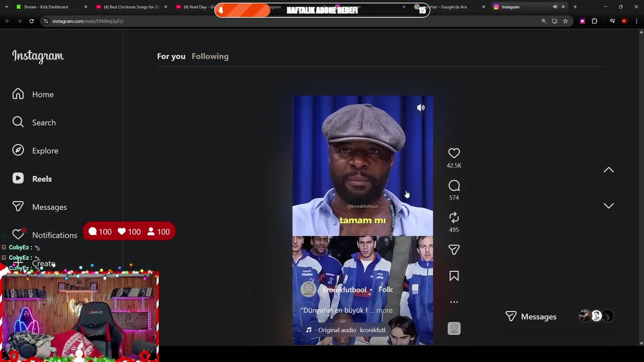Go to the Explore section
This screenshot has height=362, width=644.
(35, 151)
